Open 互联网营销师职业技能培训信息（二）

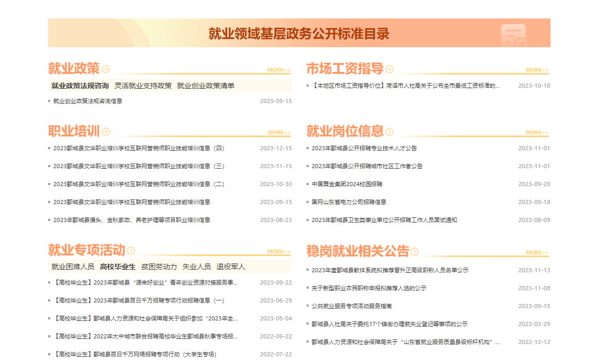(x=139, y=185)
